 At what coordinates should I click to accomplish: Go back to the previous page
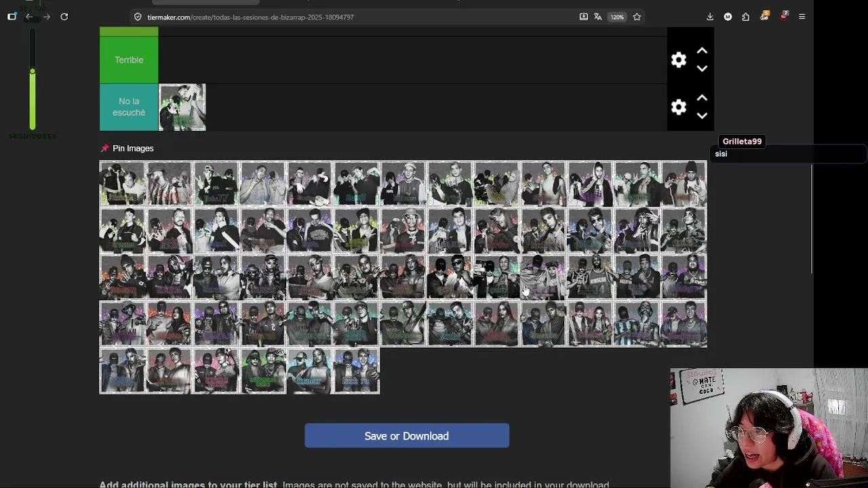pos(29,16)
